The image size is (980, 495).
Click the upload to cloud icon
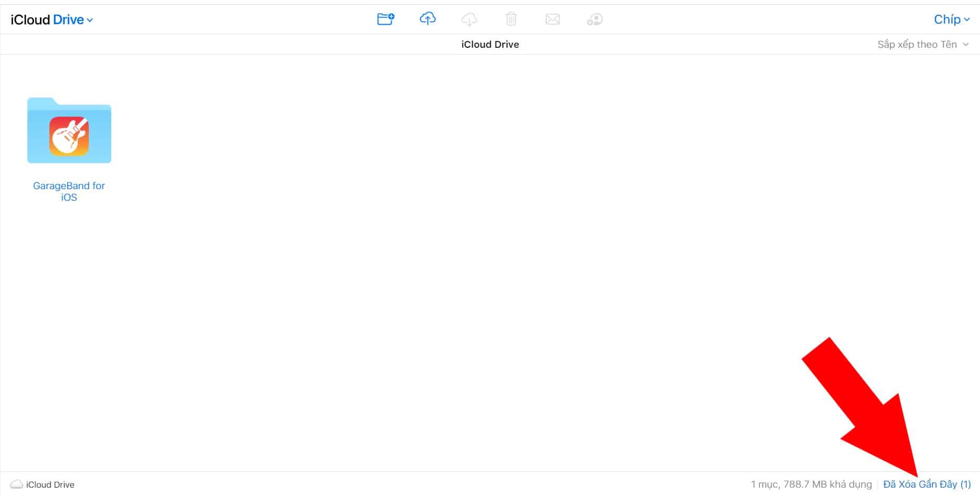pyautogui.click(x=428, y=19)
